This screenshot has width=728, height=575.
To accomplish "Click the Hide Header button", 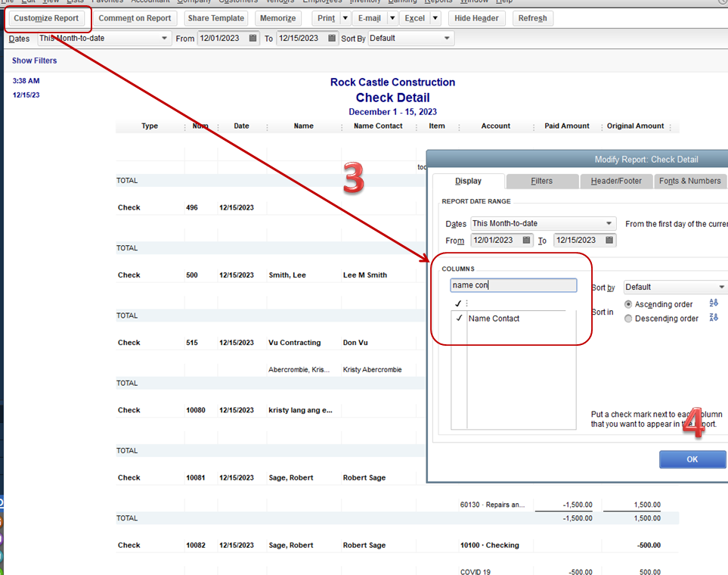I will point(476,18).
